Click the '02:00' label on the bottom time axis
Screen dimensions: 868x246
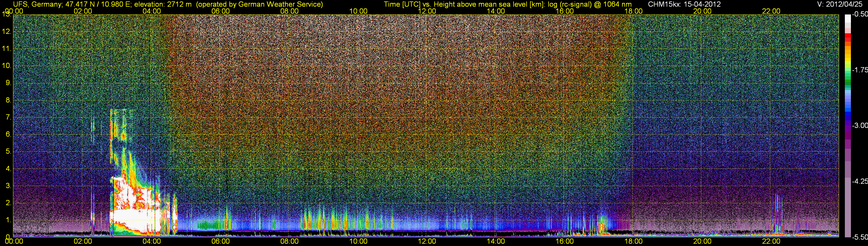coord(83,241)
